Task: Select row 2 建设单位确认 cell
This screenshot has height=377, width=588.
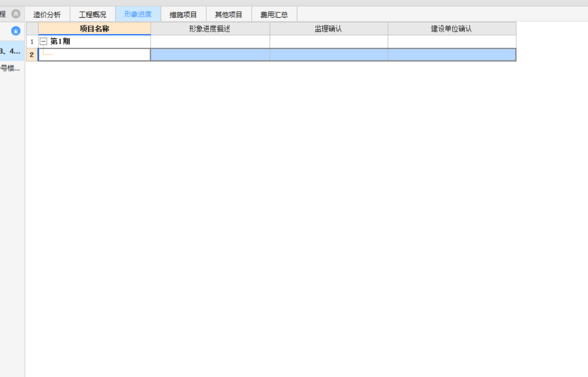Action: (x=452, y=55)
